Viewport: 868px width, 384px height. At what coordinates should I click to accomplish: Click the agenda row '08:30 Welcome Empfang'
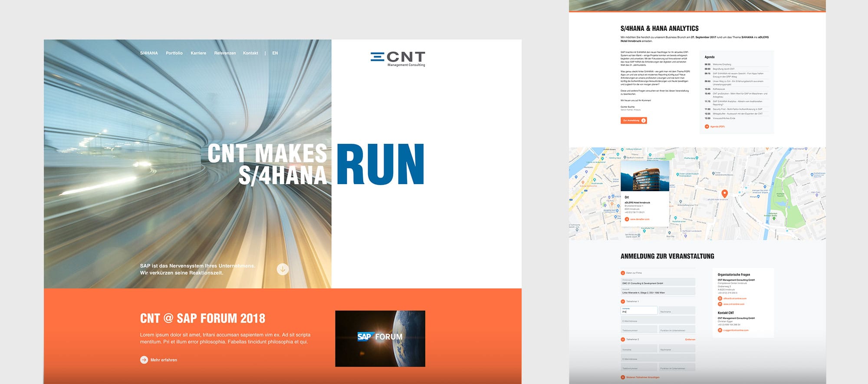click(x=736, y=64)
